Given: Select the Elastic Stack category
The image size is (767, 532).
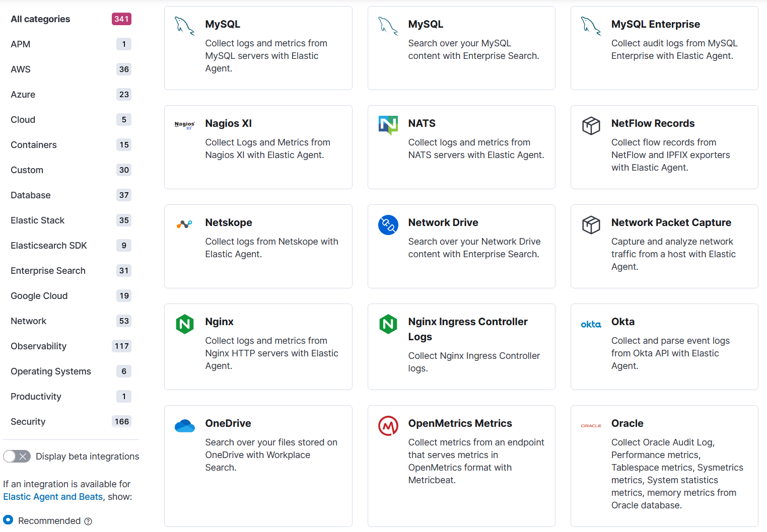Looking at the screenshot, I should tap(71, 220).
